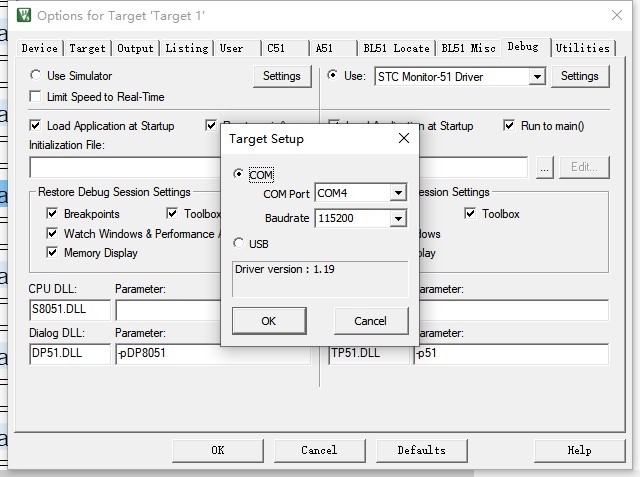Toggle Watch Windows & Performance checkbox

(52, 233)
